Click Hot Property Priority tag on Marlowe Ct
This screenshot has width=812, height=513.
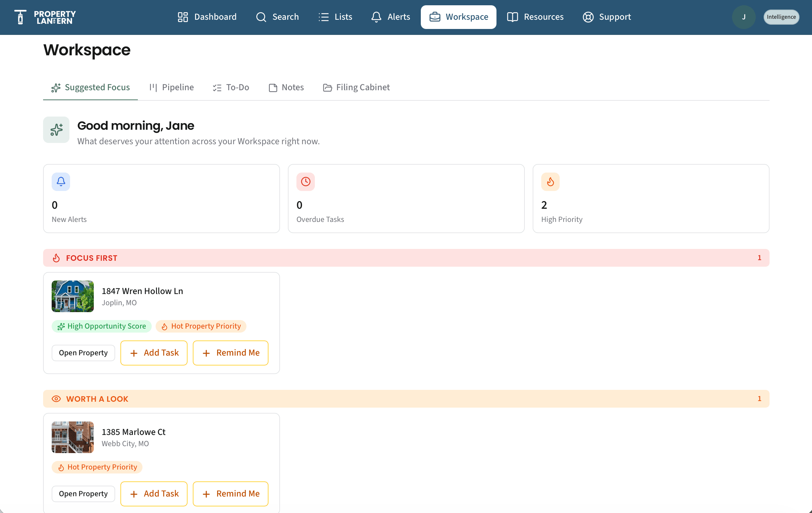97,468
